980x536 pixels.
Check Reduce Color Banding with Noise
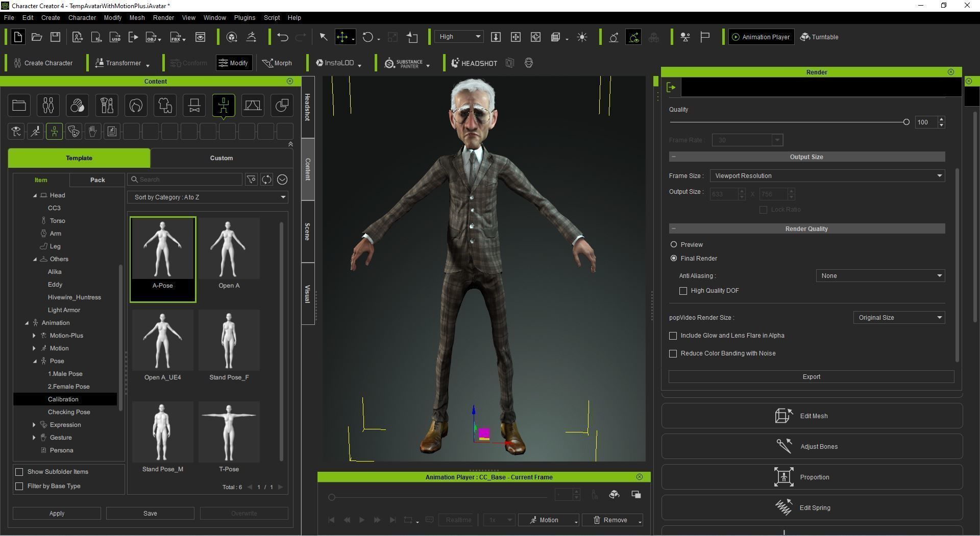(673, 353)
